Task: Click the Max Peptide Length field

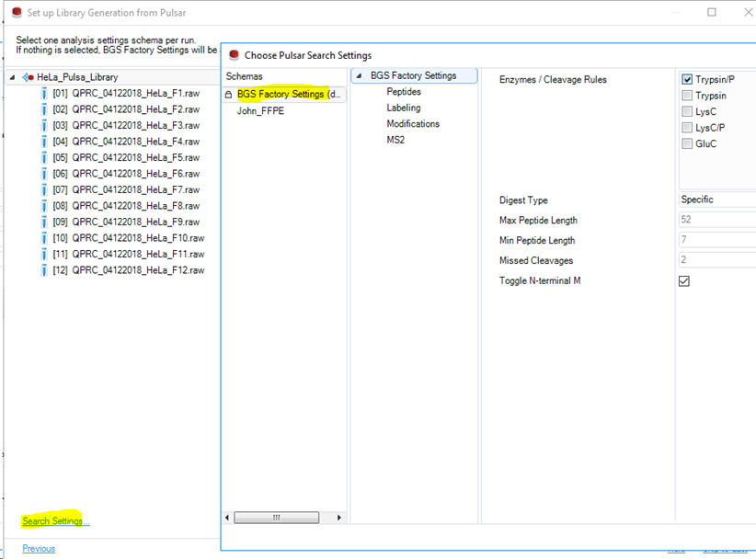Action: coord(717,220)
